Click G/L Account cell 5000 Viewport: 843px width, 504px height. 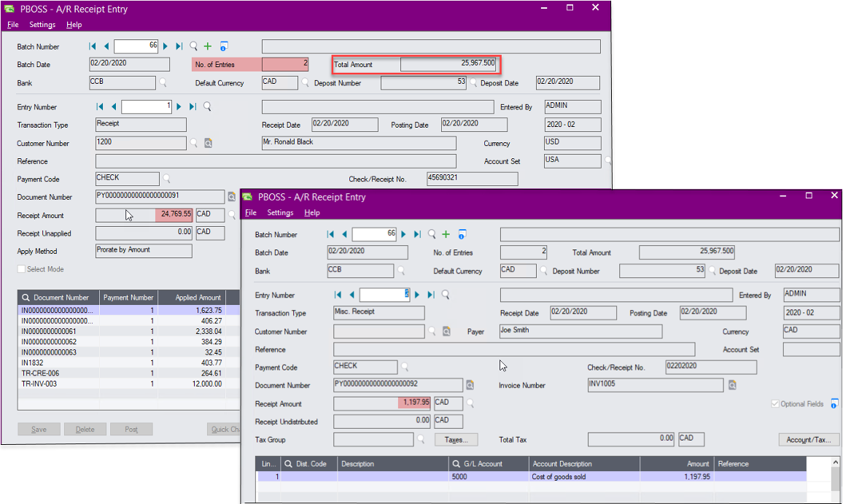[x=488, y=476]
